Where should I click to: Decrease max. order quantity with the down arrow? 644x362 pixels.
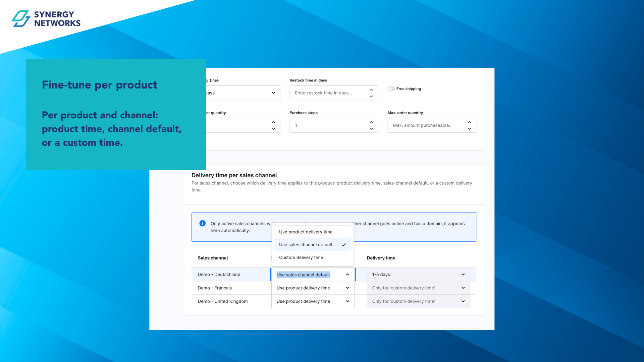(469, 129)
